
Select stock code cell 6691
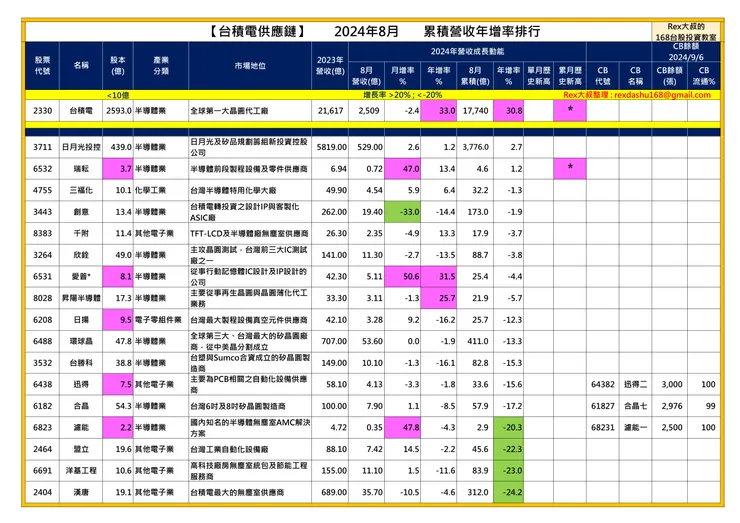[x=42, y=471]
